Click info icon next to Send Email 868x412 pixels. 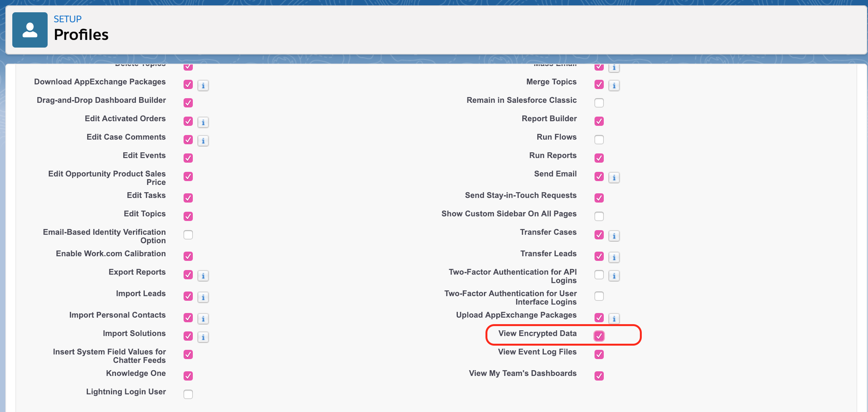click(x=614, y=178)
